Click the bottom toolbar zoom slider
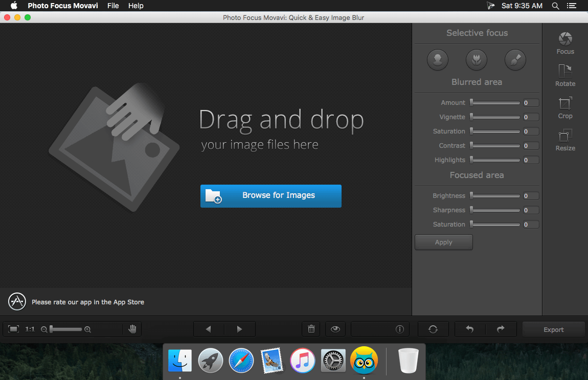 65,329
